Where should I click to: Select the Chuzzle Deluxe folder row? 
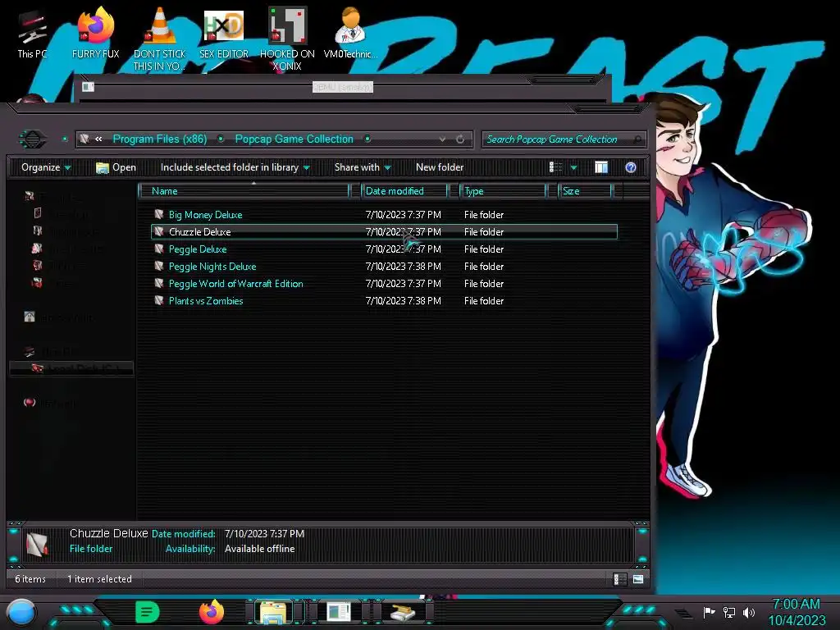click(384, 232)
